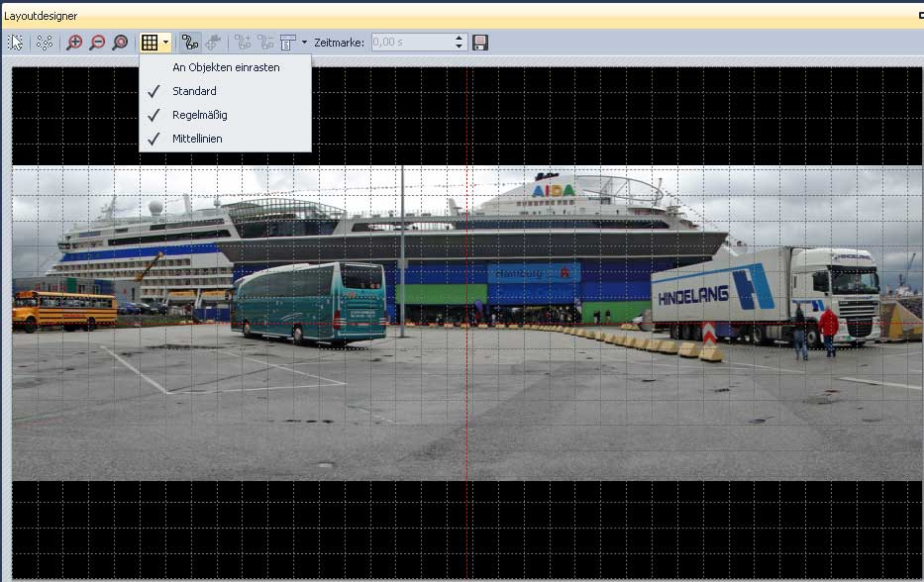Click the grid display icon

150,43
